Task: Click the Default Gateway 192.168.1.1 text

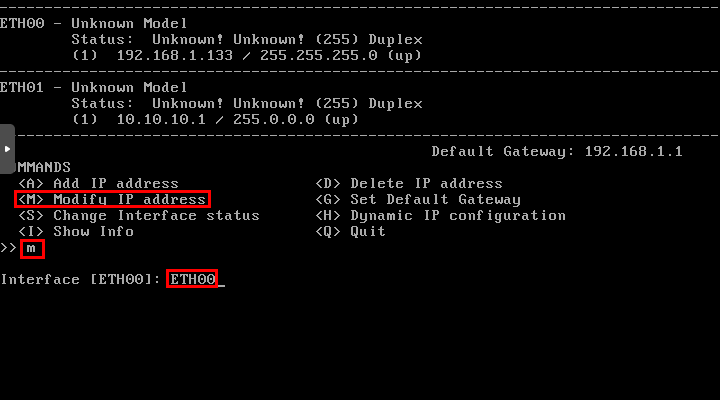Action: pyautogui.click(x=557, y=151)
